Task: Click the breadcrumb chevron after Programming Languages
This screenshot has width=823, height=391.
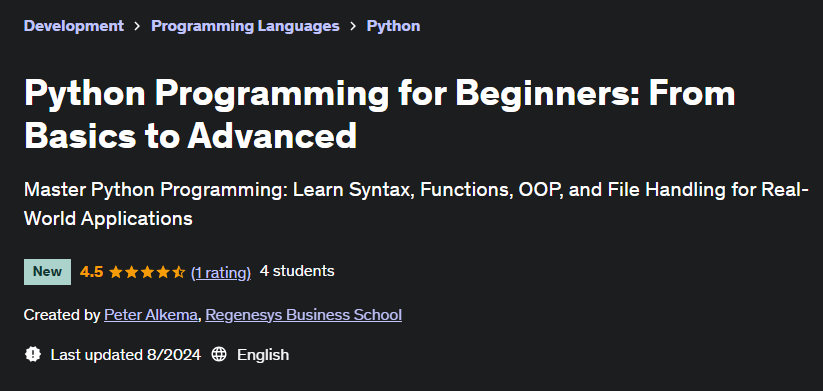Action: click(353, 26)
